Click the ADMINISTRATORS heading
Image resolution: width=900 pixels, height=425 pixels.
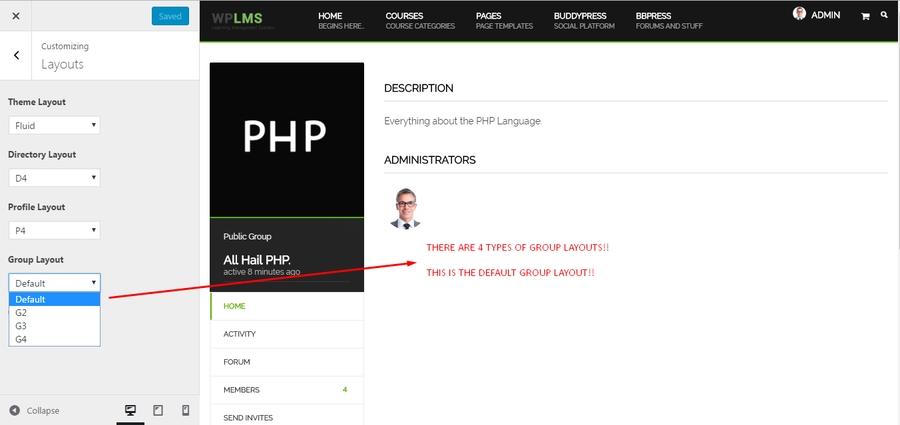tap(430, 160)
